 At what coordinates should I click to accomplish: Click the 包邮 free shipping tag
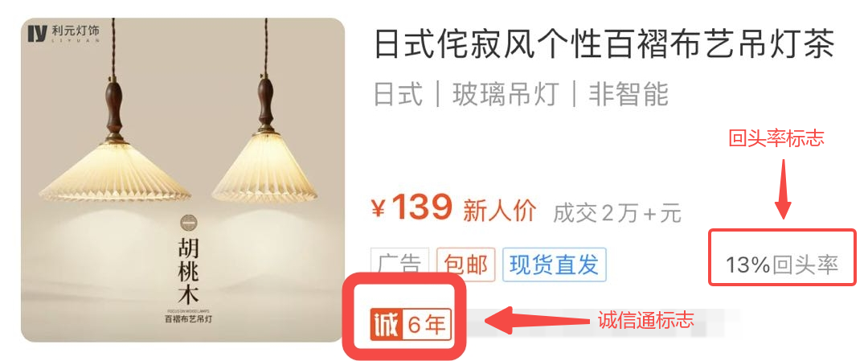tap(466, 265)
